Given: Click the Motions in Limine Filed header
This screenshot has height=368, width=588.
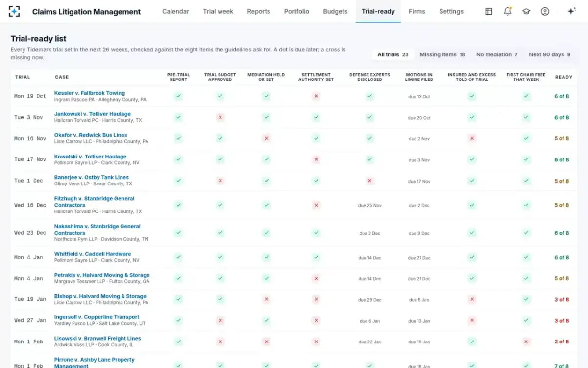Looking at the screenshot, I should pyautogui.click(x=419, y=77).
